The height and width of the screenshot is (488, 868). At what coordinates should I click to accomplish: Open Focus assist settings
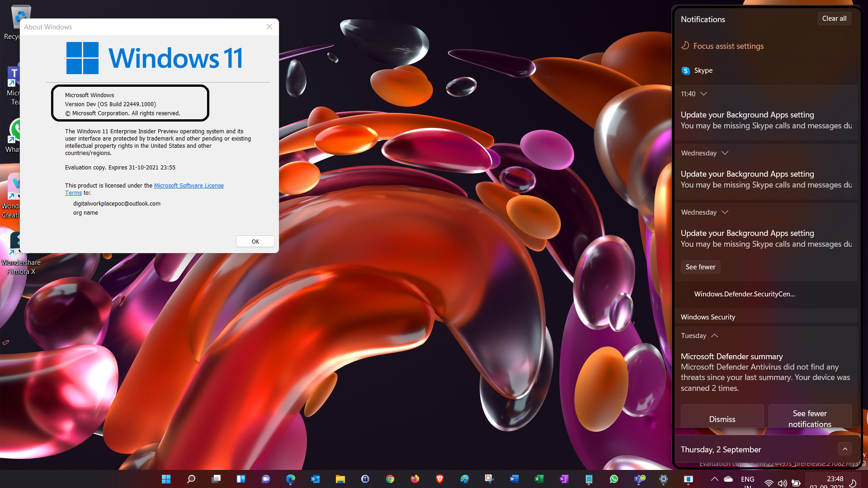coord(728,46)
